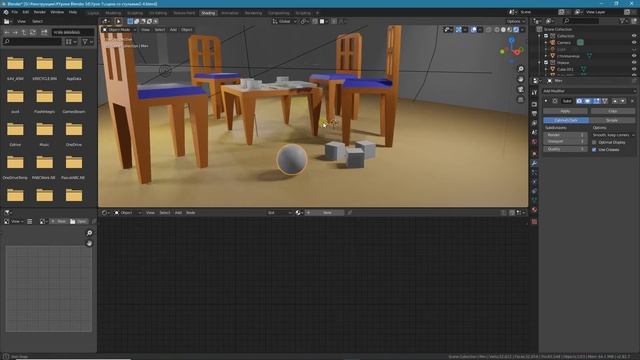Open the File menu

click(x=15, y=12)
